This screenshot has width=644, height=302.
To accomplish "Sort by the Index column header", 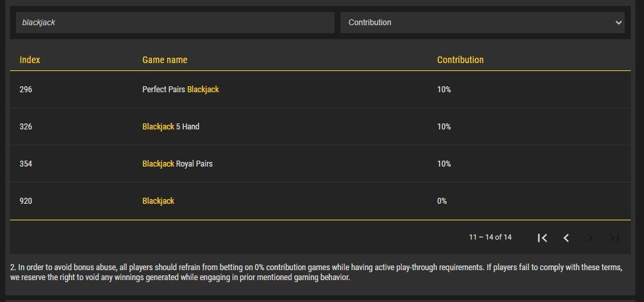I will tap(30, 60).
